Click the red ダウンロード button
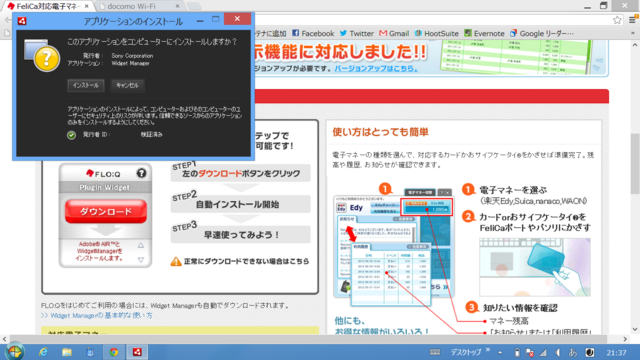 (x=106, y=211)
